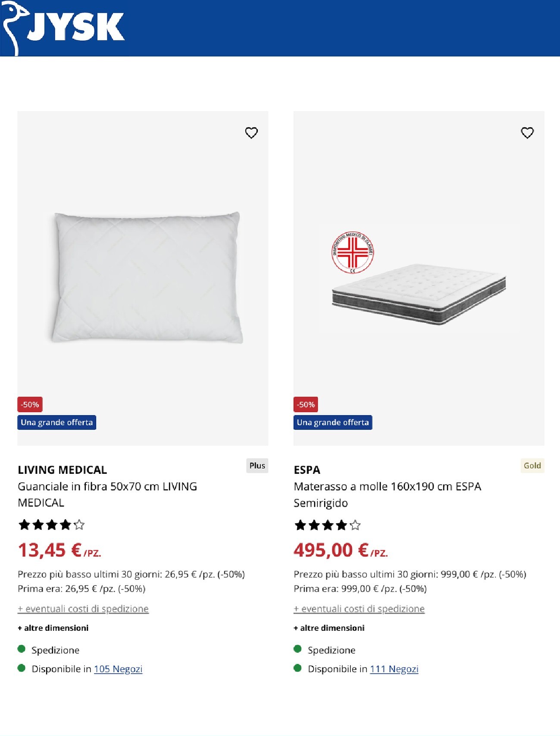Click green Spedizione dot for pillow
Screen dimensions: 560x736
(22, 649)
